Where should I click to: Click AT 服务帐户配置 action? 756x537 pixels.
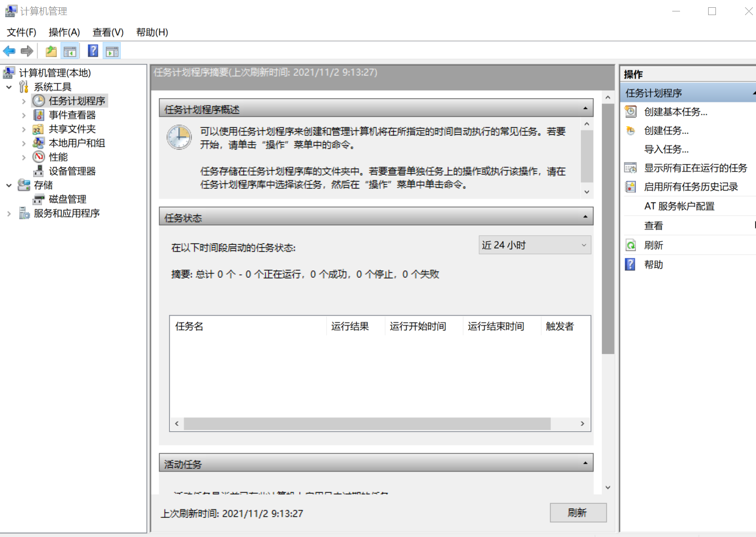click(x=679, y=206)
